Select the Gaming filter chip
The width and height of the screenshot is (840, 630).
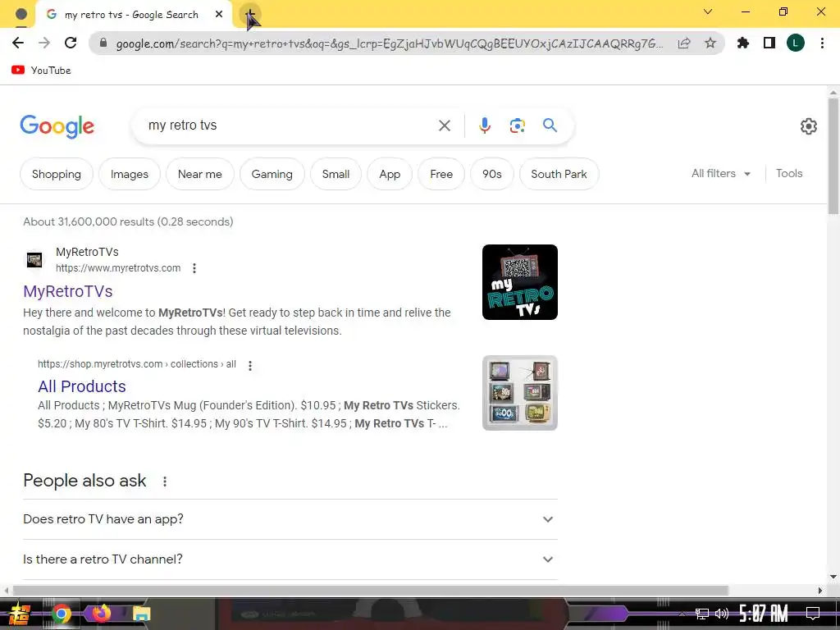click(x=272, y=174)
